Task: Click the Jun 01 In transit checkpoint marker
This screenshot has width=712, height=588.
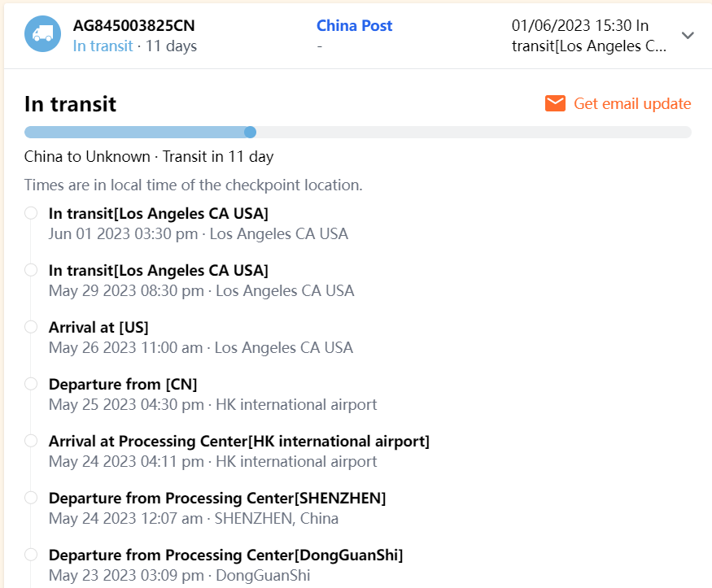Action: pyautogui.click(x=31, y=213)
